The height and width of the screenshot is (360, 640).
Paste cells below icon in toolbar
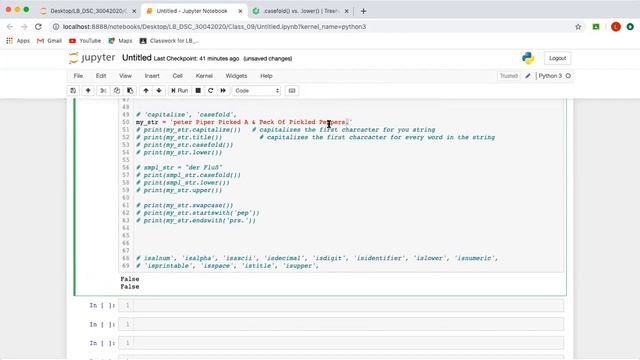point(130,91)
